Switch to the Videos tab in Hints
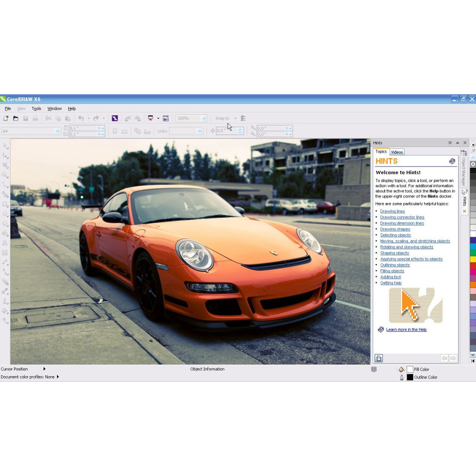This screenshot has width=476, height=476. (x=397, y=152)
